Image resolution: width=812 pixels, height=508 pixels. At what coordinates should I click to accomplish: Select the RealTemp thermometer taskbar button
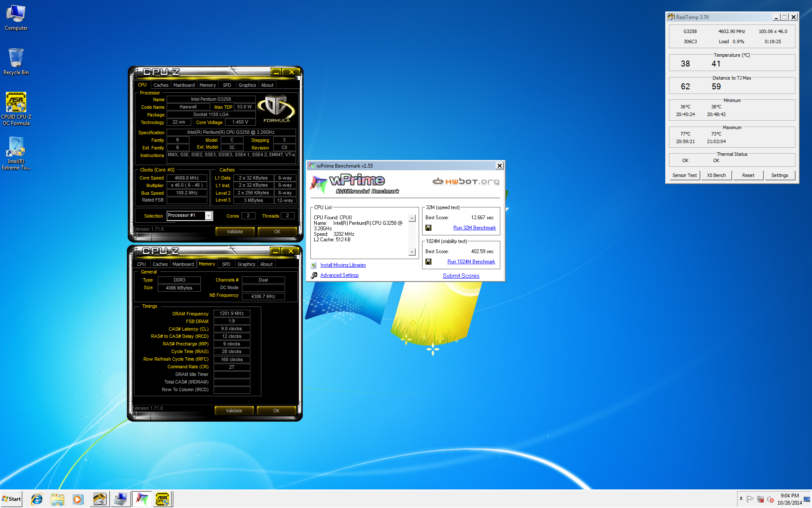click(99, 499)
